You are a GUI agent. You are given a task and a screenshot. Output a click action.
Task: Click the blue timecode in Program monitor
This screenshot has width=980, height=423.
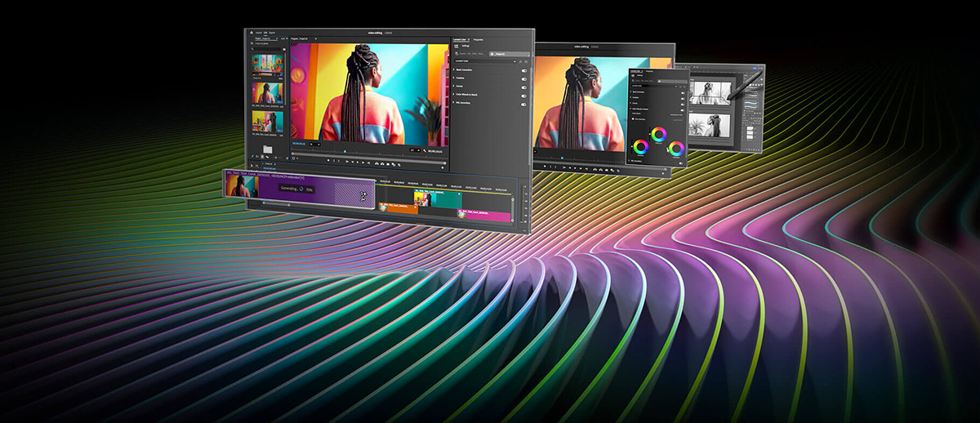299,144
